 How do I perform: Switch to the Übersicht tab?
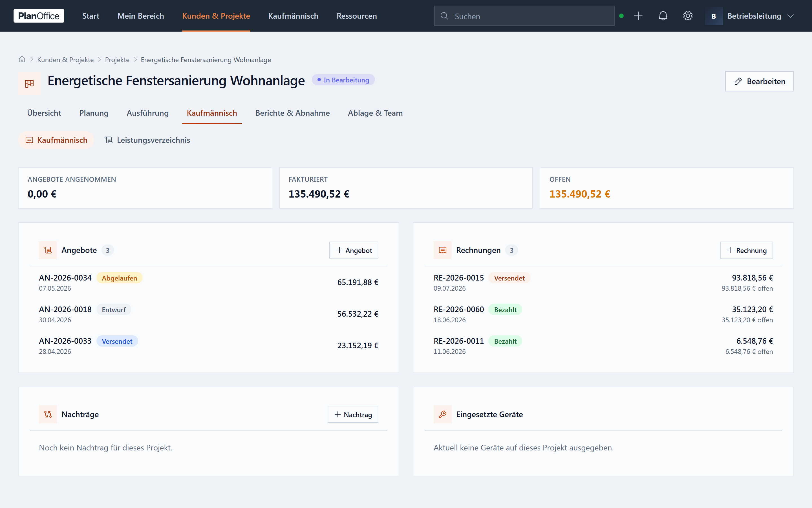click(44, 113)
